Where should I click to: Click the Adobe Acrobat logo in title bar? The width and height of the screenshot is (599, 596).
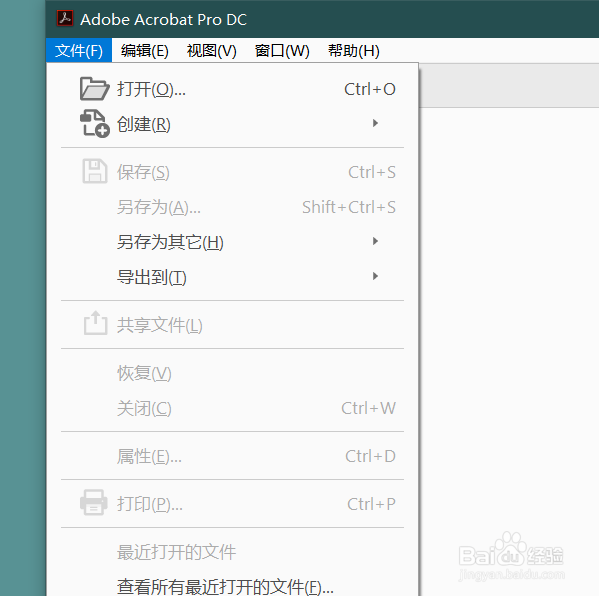(65, 18)
